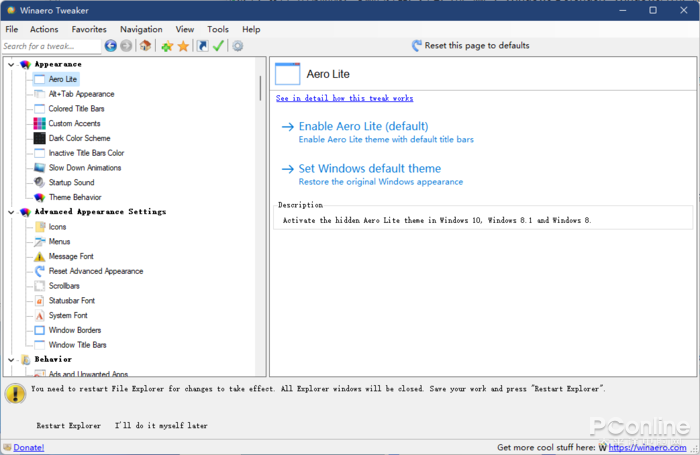Click the shortcut arrow toolbar icon
The image size is (700, 455).
[x=203, y=46]
